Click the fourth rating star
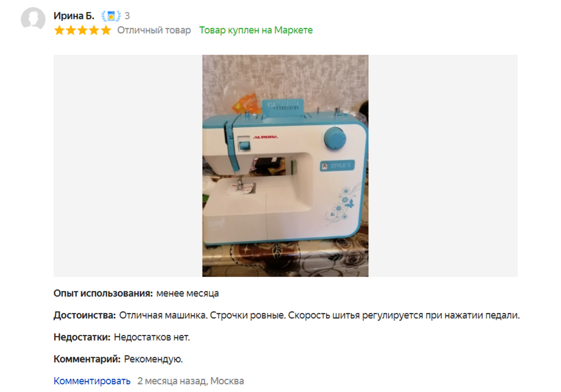 tap(94, 30)
